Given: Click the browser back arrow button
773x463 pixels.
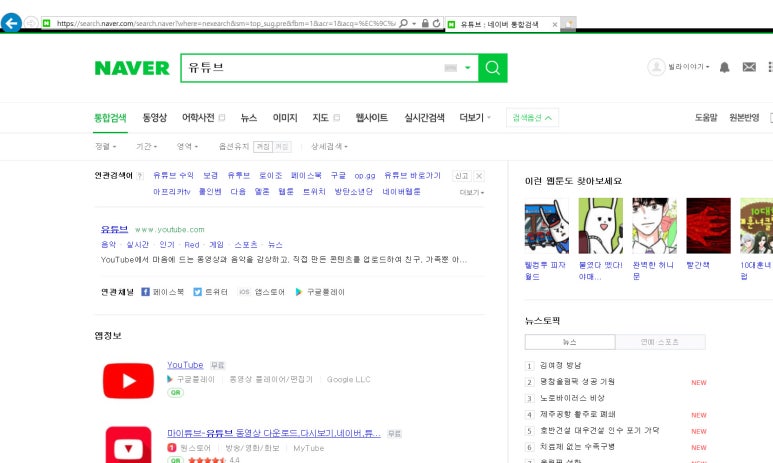Looking at the screenshot, I should [x=11, y=23].
